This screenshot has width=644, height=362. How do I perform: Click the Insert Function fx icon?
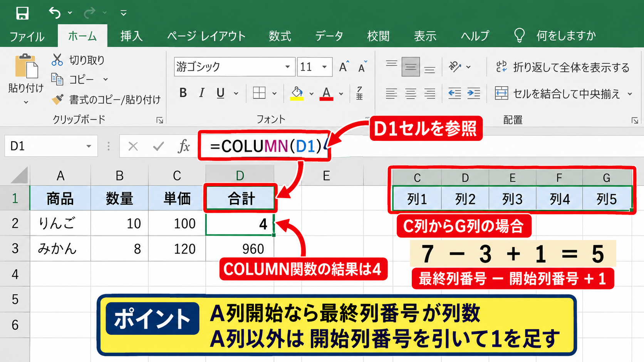(x=184, y=146)
